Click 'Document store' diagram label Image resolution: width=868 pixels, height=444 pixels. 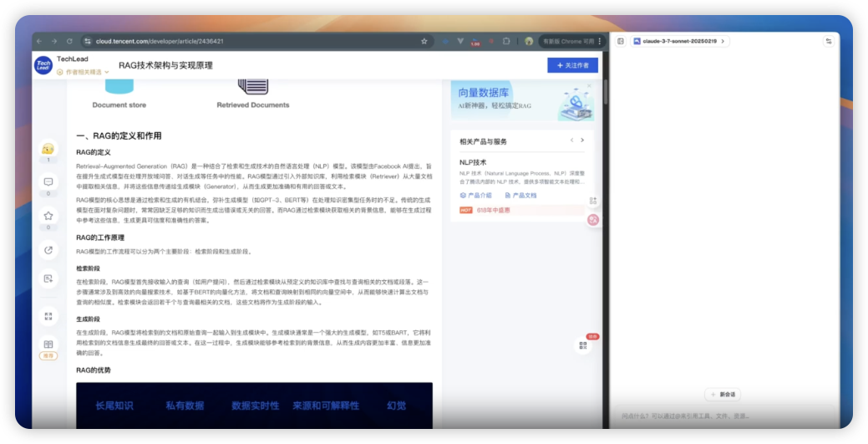pos(119,105)
